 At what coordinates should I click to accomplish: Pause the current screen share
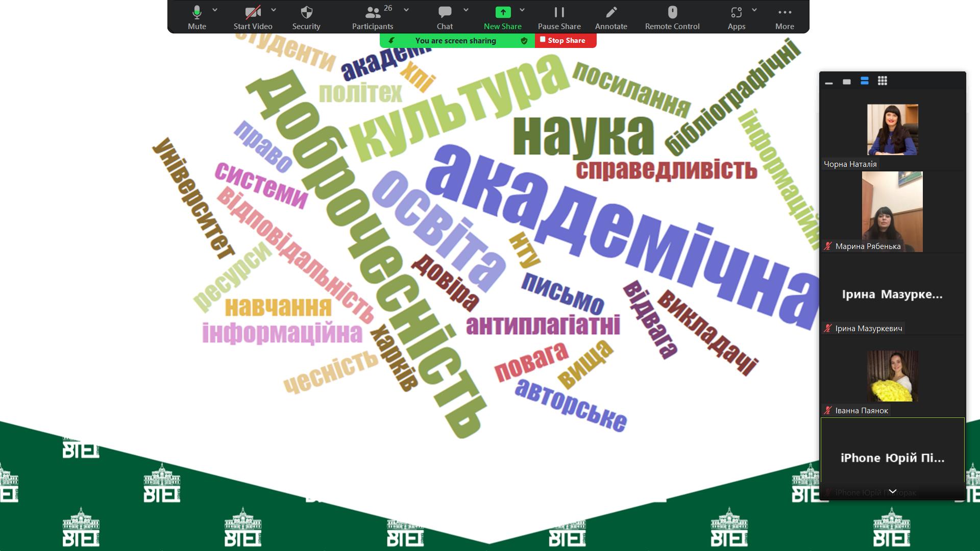click(x=559, y=13)
